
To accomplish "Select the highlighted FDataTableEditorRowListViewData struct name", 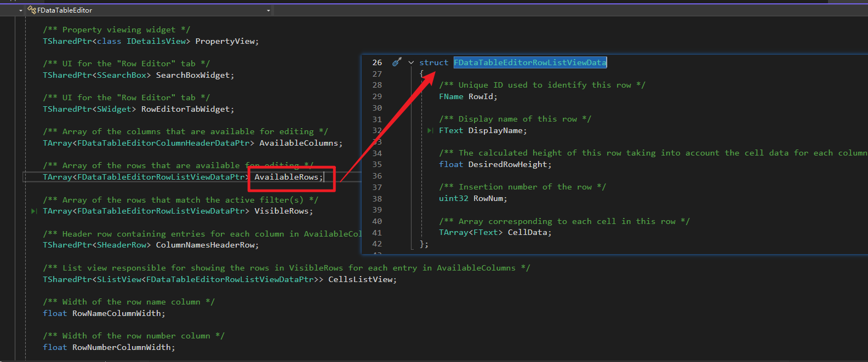I will click(530, 62).
